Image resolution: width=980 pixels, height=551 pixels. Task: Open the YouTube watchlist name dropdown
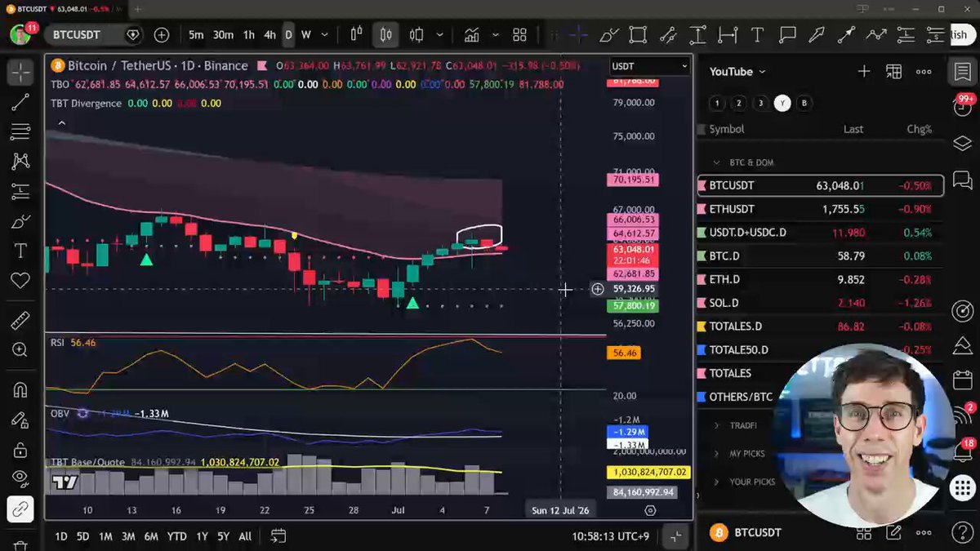tap(737, 72)
